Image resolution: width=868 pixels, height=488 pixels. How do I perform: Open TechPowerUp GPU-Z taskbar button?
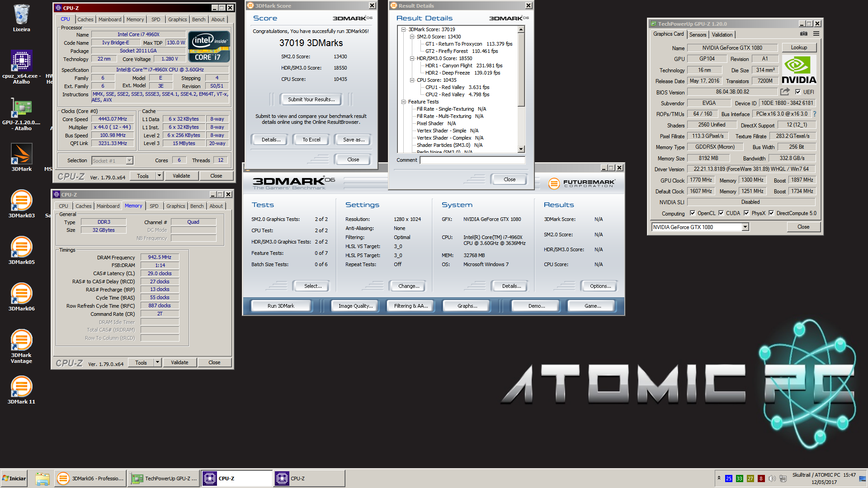point(164,479)
